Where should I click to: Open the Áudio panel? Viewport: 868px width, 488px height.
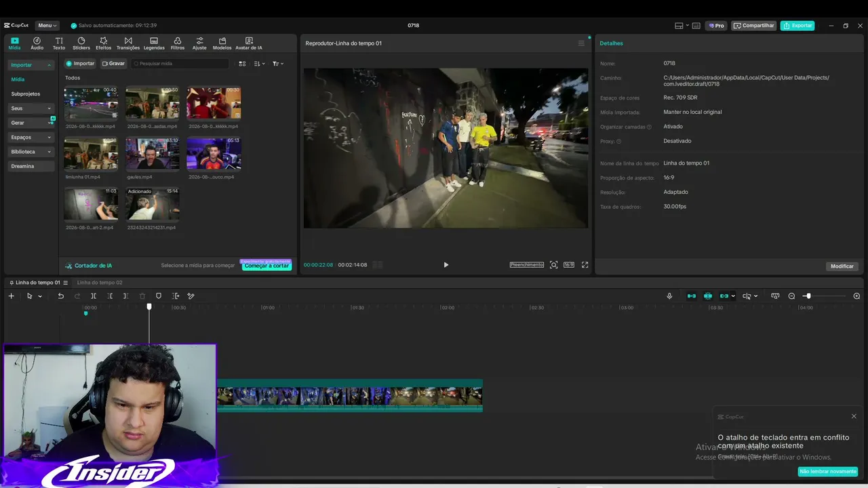click(x=37, y=43)
